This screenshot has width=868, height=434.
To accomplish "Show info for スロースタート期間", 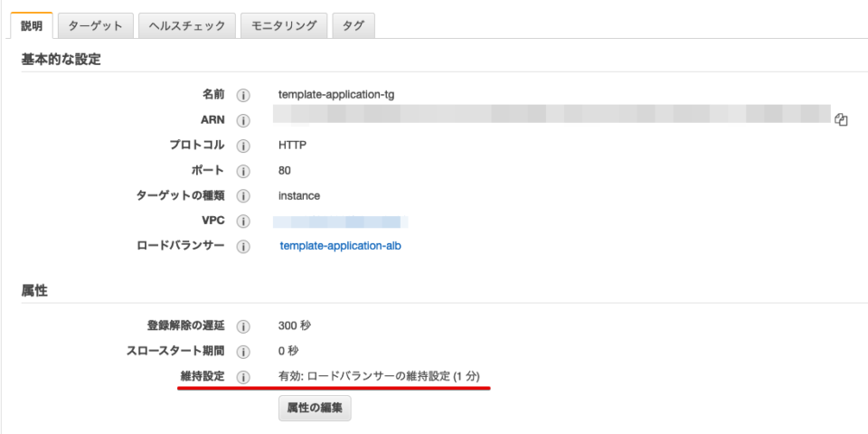I will click(243, 352).
